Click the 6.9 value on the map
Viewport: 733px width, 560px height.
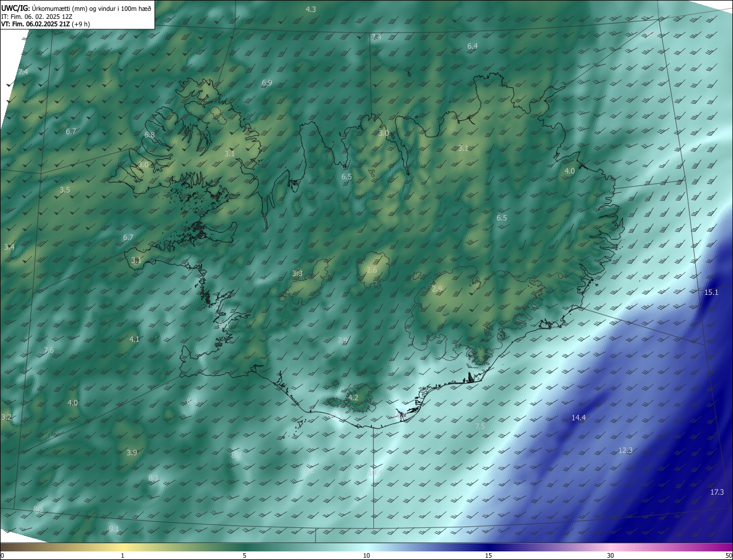[x=267, y=83]
